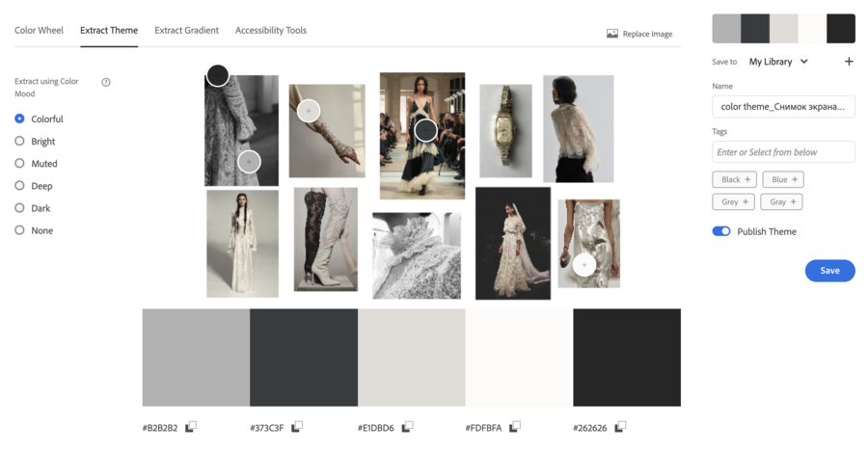868x451 pixels.
Task: Copy hex code #373C3F
Action: (x=297, y=427)
